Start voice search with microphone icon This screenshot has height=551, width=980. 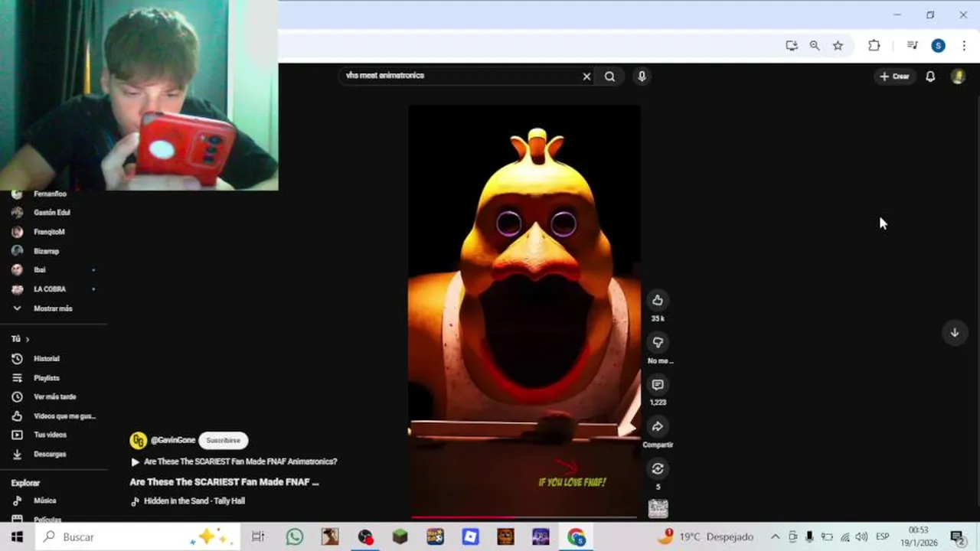(642, 77)
